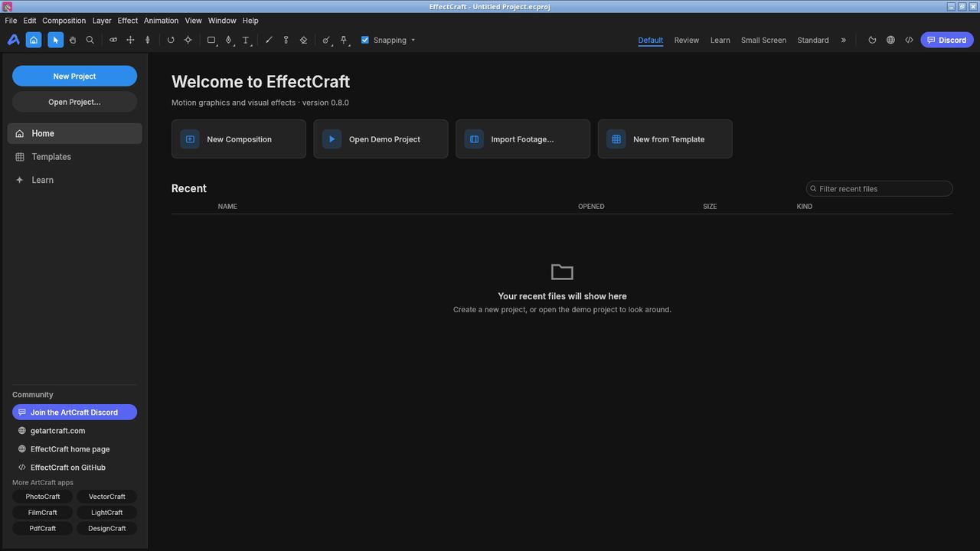The width and height of the screenshot is (980, 551).
Task: Sort recent files by the NAME column
Action: 227,207
